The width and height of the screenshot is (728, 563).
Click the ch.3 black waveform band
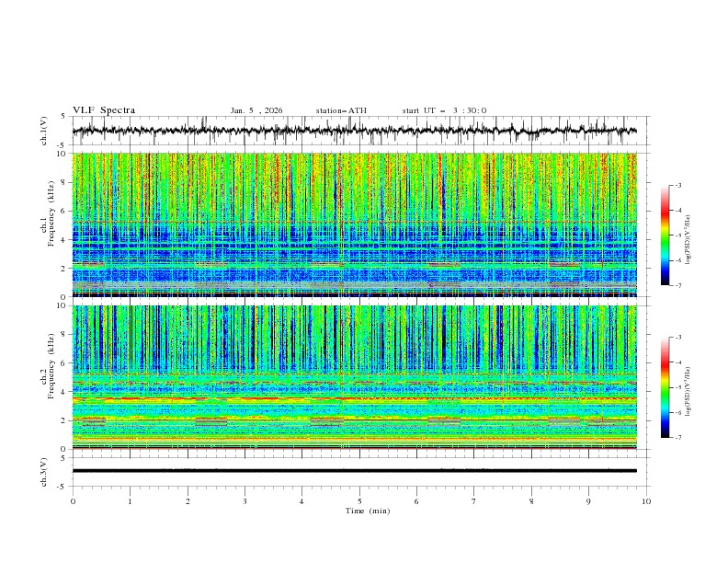coord(354,471)
